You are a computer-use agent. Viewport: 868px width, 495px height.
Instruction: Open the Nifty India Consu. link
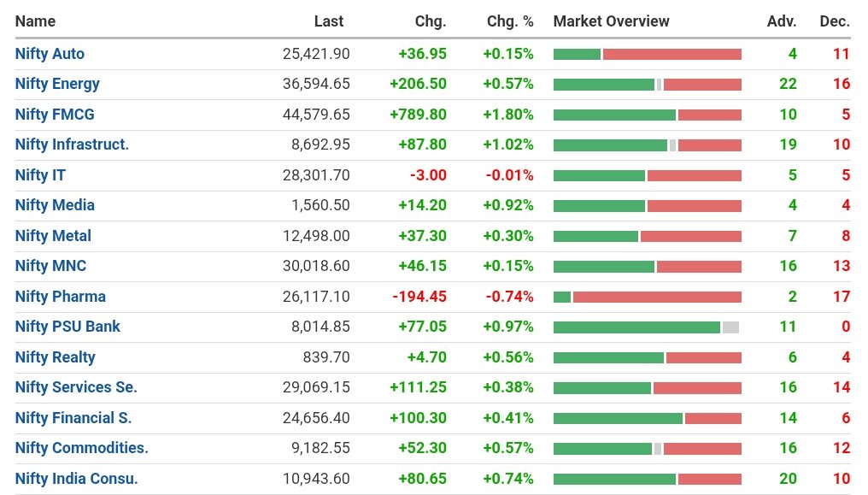[x=76, y=479]
